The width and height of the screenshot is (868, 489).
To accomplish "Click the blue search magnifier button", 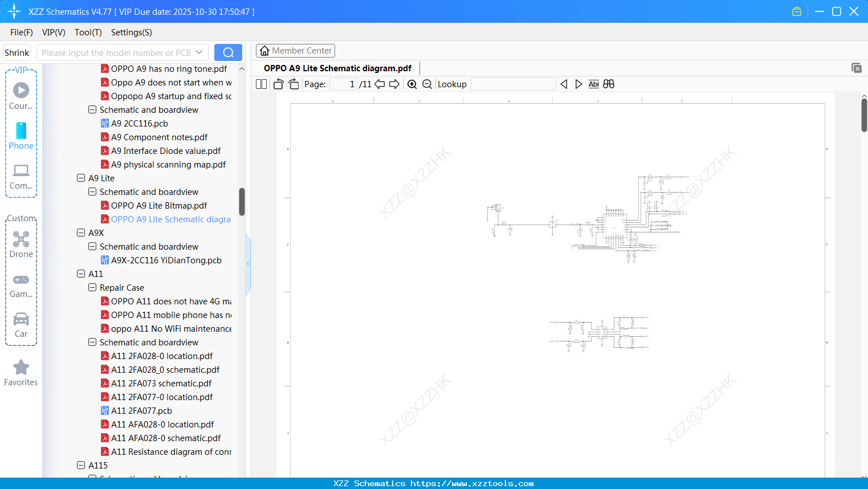I will click(x=228, y=52).
